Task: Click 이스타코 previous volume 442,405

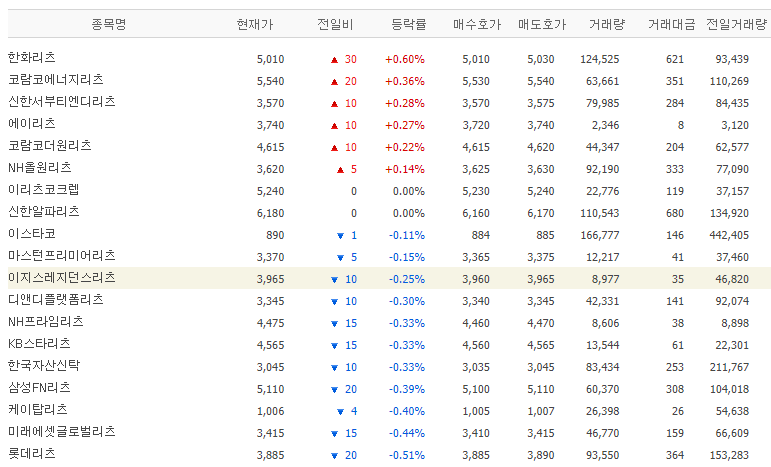Action: pyautogui.click(x=729, y=235)
